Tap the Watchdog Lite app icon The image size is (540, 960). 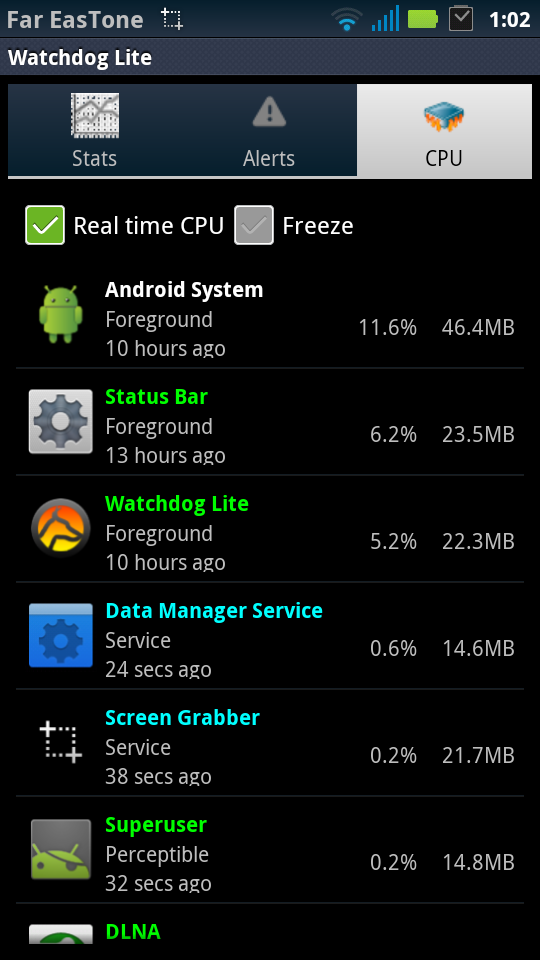(61, 528)
